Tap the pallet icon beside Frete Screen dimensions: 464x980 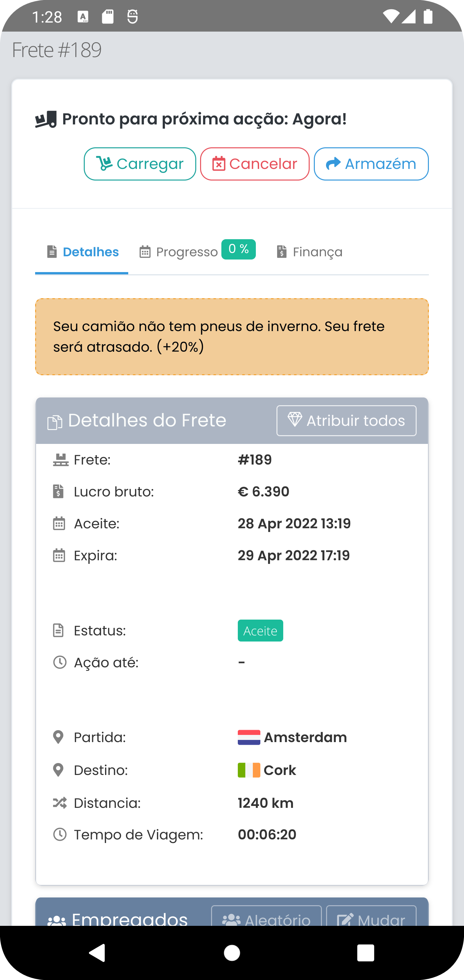pyautogui.click(x=61, y=460)
